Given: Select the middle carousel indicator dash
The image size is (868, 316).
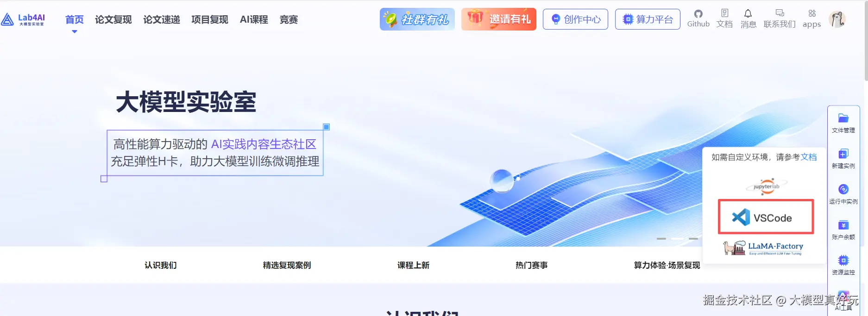Looking at the screenshot, I should click(677, 239).
